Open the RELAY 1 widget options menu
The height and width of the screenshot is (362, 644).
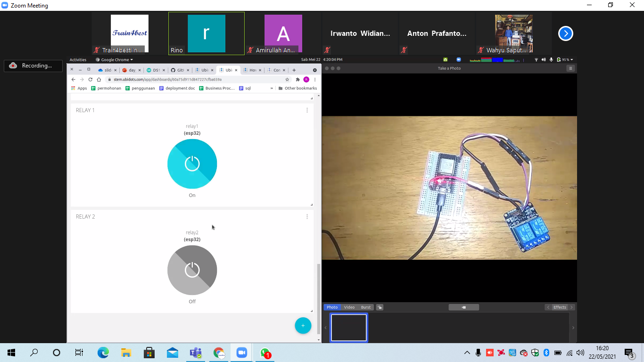(307, 110)
